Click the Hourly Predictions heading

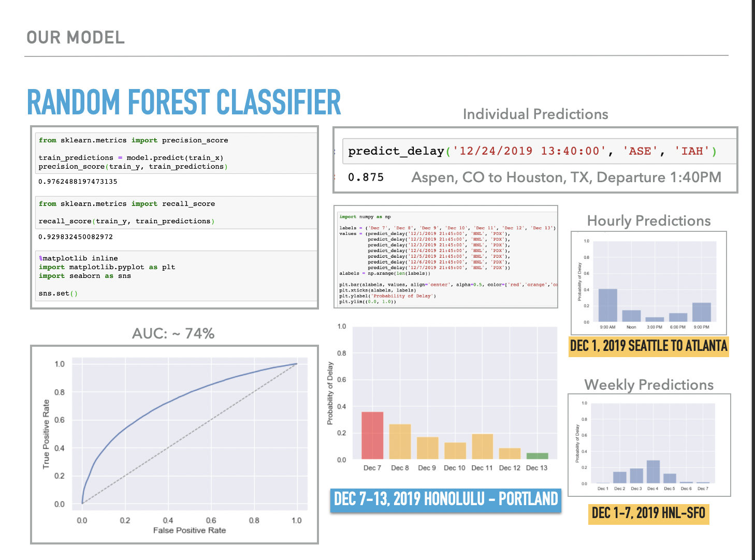(x=648, y=221)
